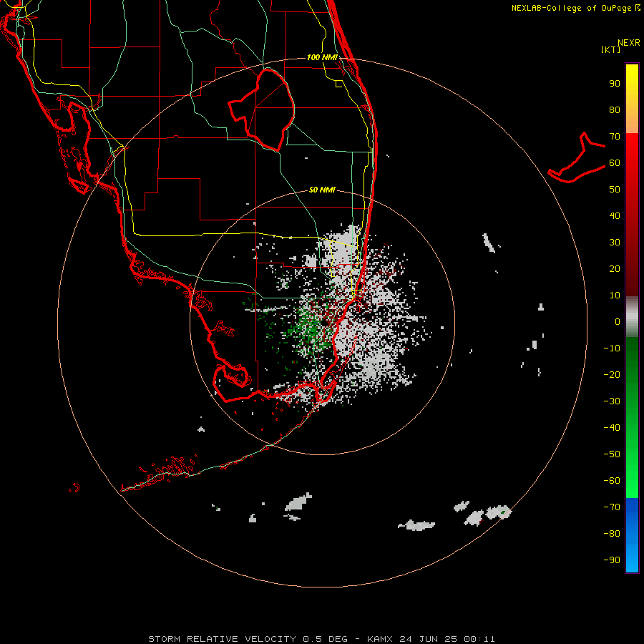Click the KAMX station identifier in caption
The width and height of the screenshot is (644, 644).
coord(380,639)
